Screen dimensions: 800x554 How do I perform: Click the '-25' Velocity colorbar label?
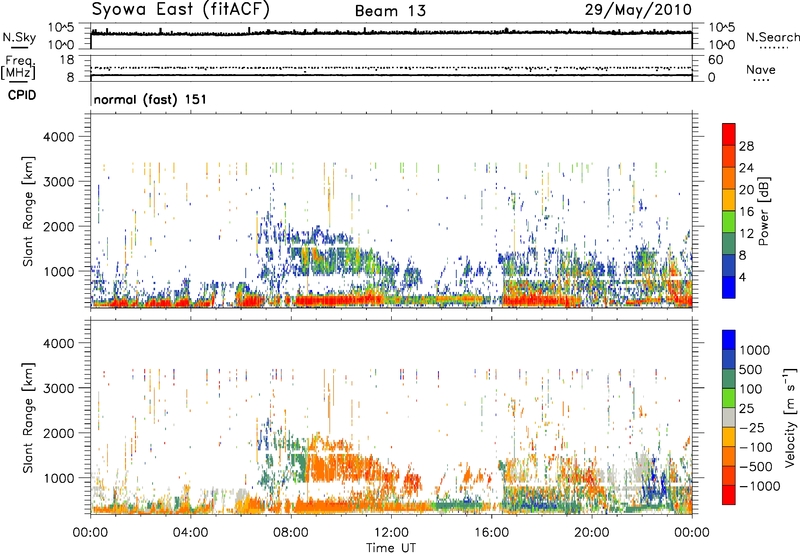point(753,427)
